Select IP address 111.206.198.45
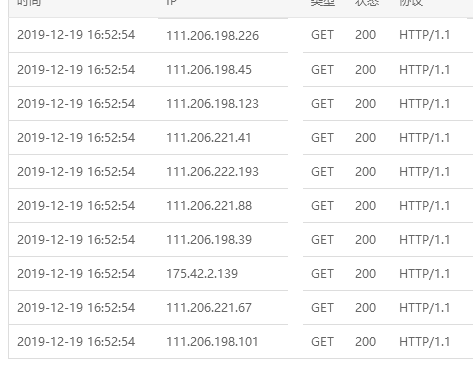 pyautogui.click(x=209, y=70)
